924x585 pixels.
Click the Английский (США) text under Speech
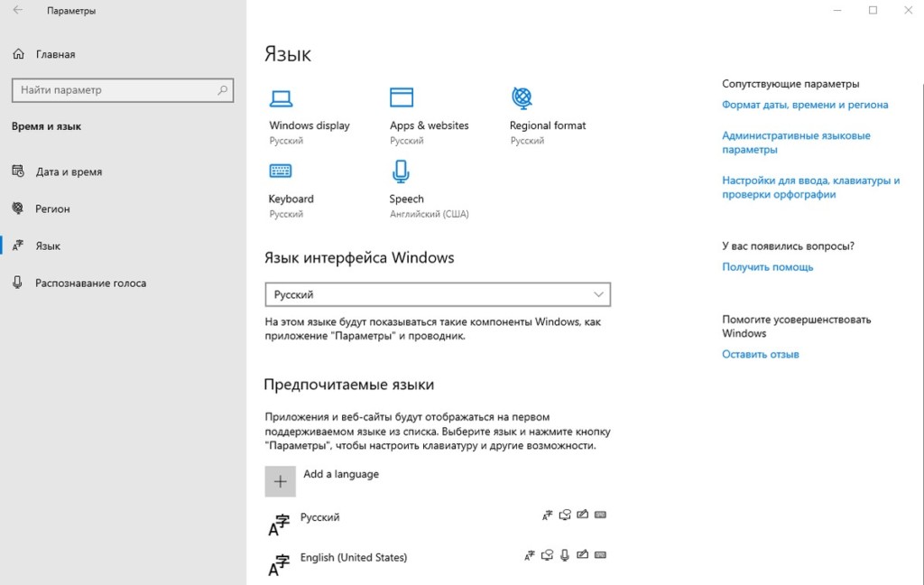click(429, 214)
